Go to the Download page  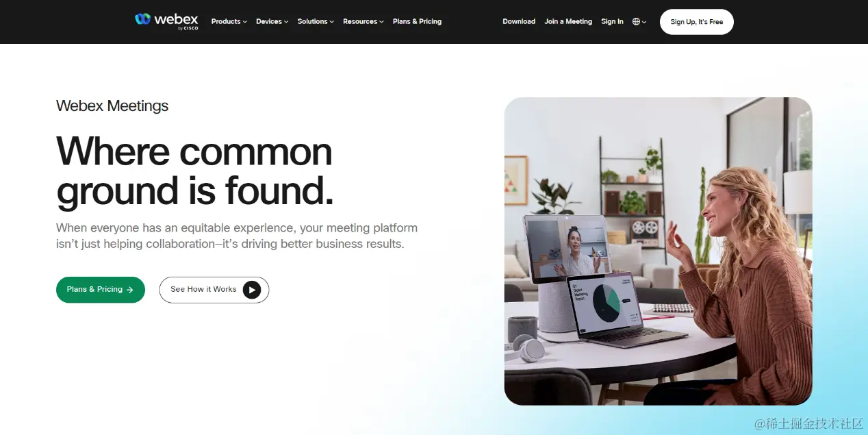tap(519, 22)
